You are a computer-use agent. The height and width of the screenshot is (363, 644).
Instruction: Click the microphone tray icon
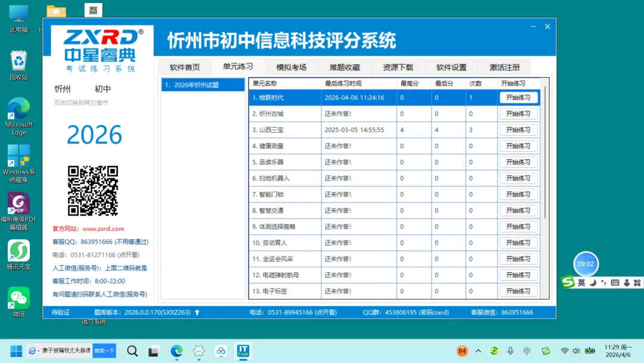(x=510, y=351)
